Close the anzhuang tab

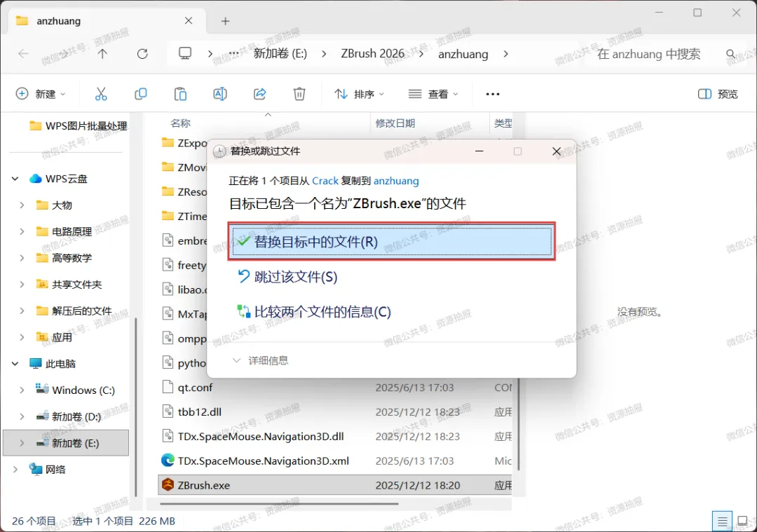tap(189, 21)
